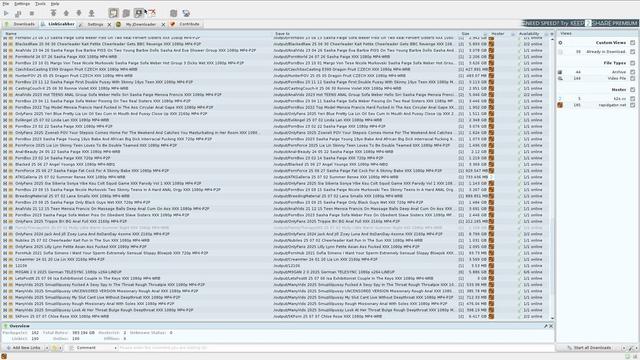Click the Add New Links button
The image size is (640, 360).
23,348
